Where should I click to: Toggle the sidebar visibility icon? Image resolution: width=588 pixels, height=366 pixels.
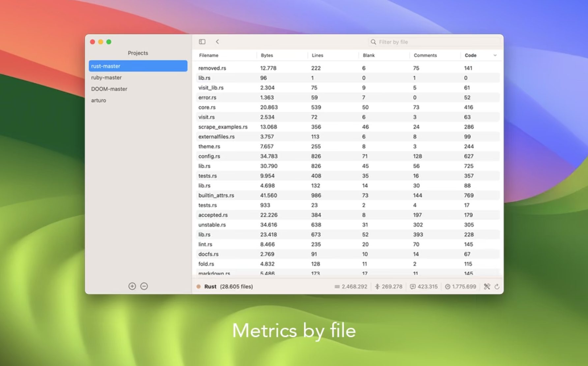[202, 42]
